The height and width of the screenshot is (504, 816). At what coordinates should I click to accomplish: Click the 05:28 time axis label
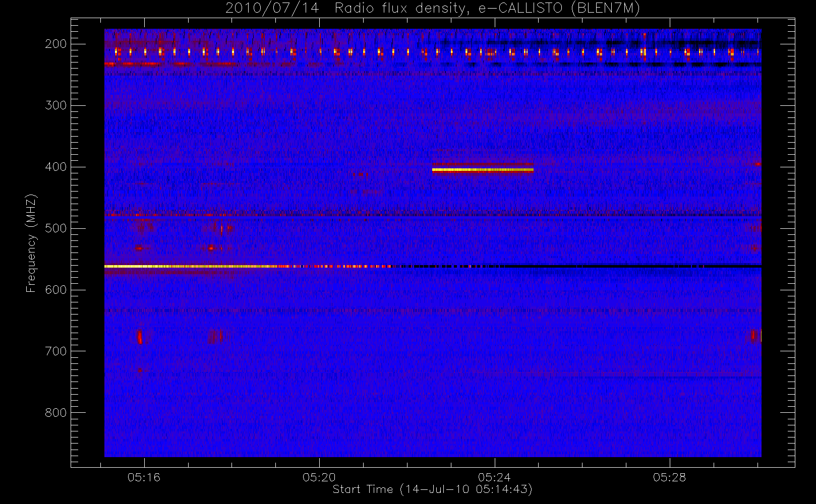(x=670, y=477)
